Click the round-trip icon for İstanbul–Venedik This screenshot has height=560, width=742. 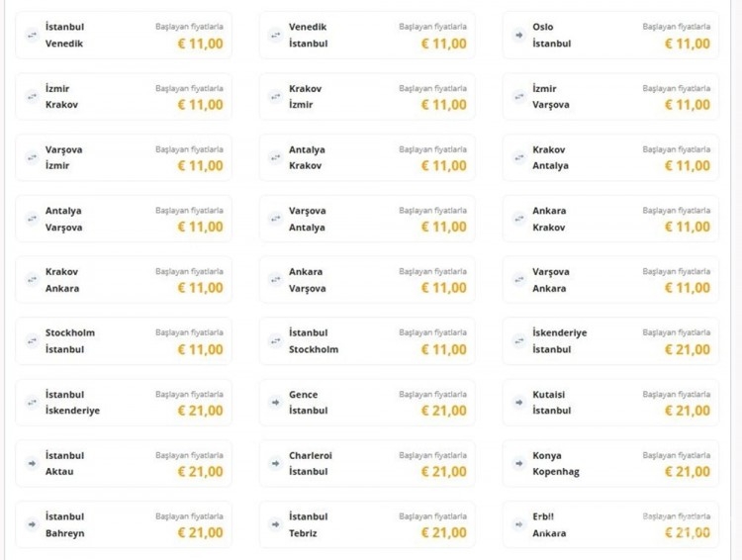pyautogui.click(x=31, y=36)
